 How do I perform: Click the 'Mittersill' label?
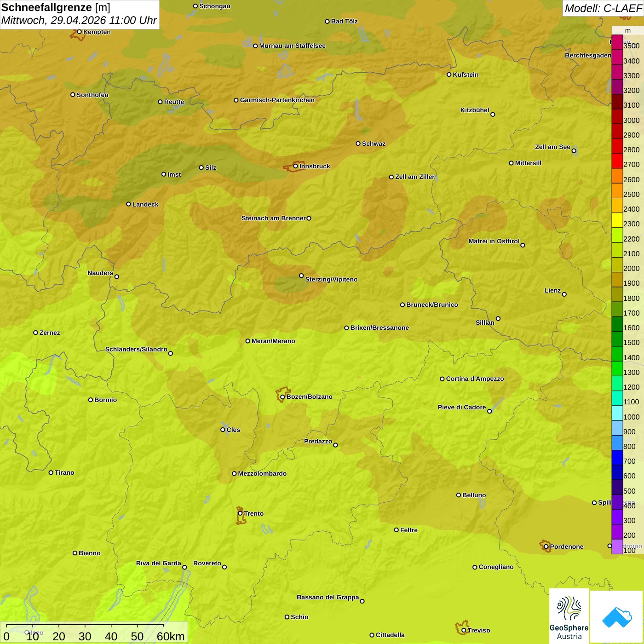528,163
